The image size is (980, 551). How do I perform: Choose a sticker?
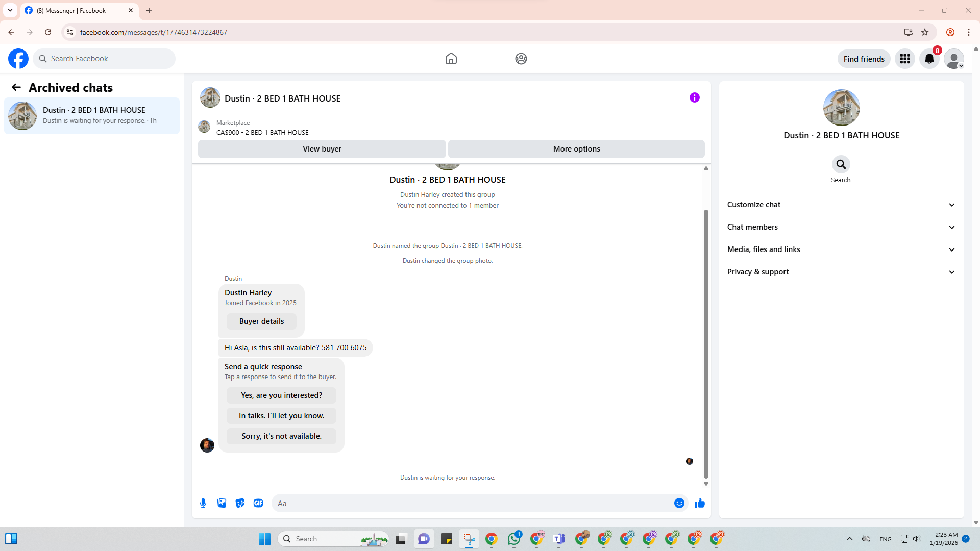click(240, 503)
